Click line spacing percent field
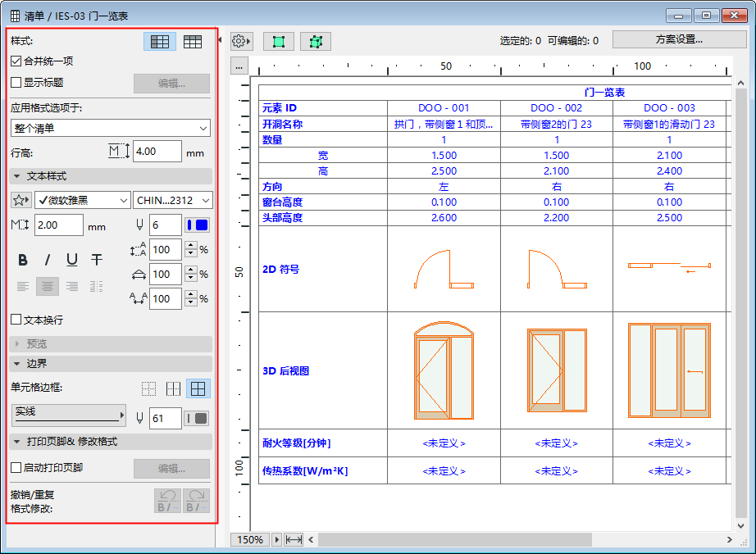The width and height of the screenshot is (756, 554). coord(165,249)
